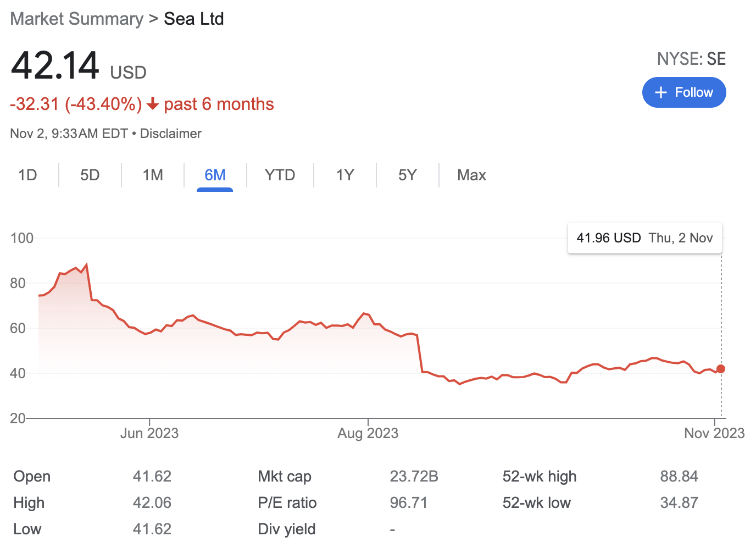Switch chart to YTD range

tap(280, 175)
